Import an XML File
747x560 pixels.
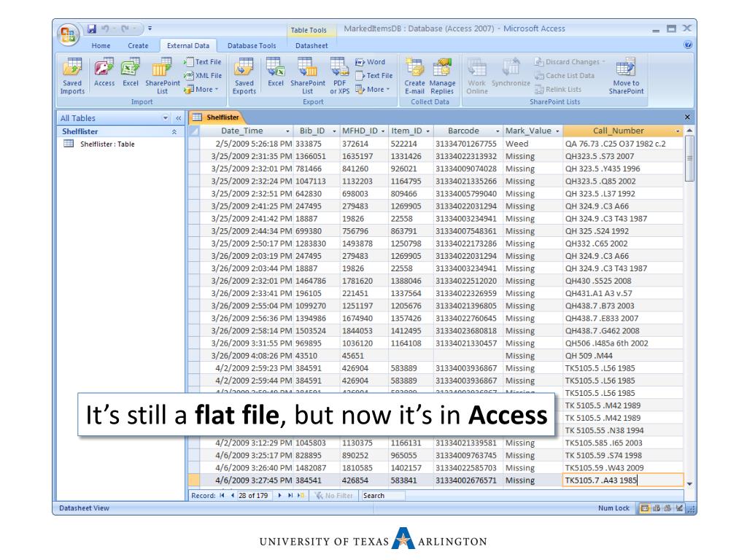(203, 75)
